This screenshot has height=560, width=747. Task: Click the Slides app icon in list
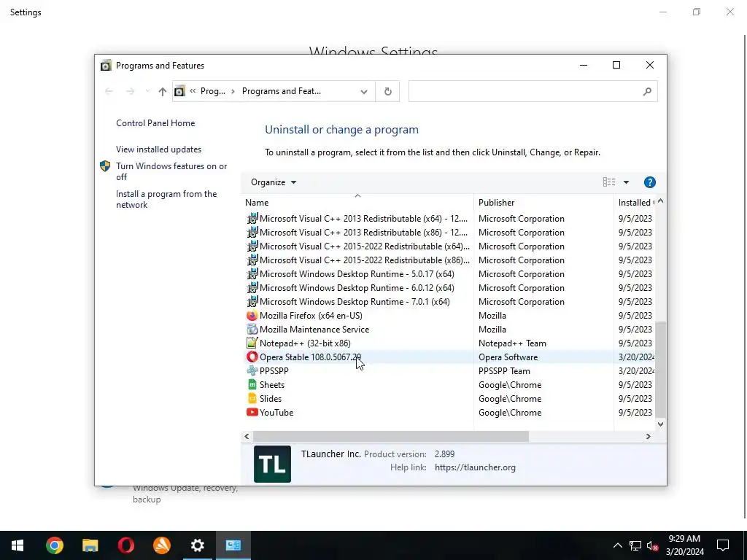pyautogui.click(x=252, y=398)
